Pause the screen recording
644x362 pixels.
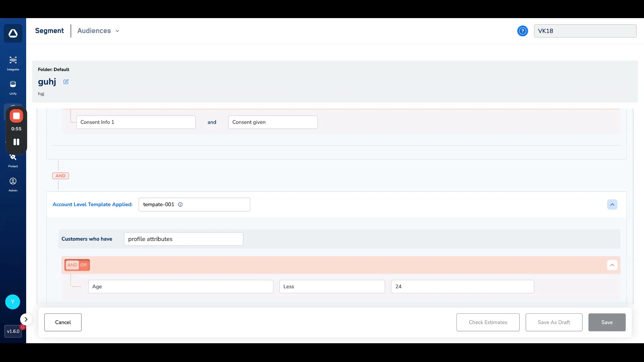[x=16, y=142]
